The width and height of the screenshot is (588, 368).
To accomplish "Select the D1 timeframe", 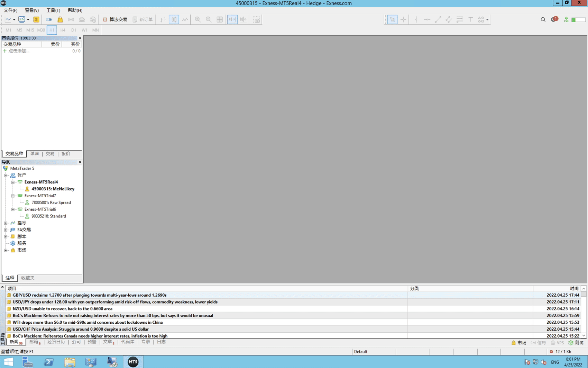I will (x=74, y=30).
